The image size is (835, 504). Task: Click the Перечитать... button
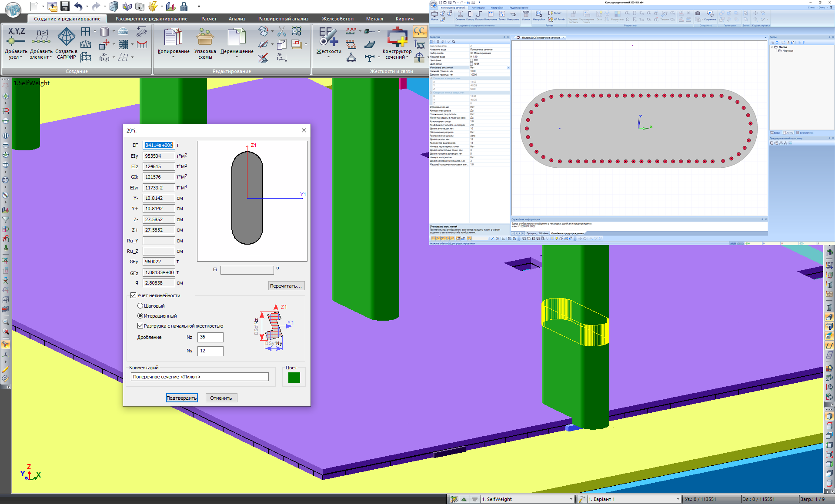tap(286, 286)
